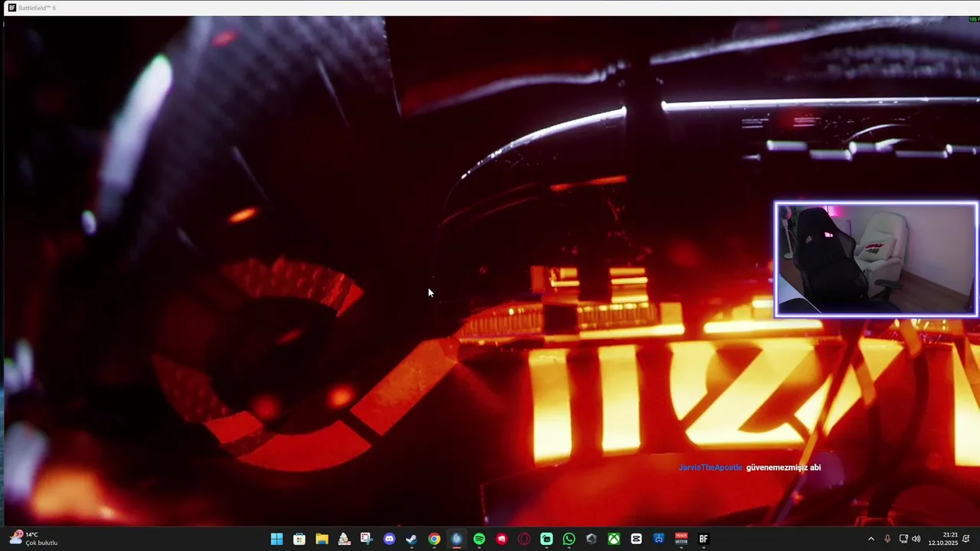Open the volume speaker tray icon
The width and height of the screenshot is (980, 551).
point(916,539)
